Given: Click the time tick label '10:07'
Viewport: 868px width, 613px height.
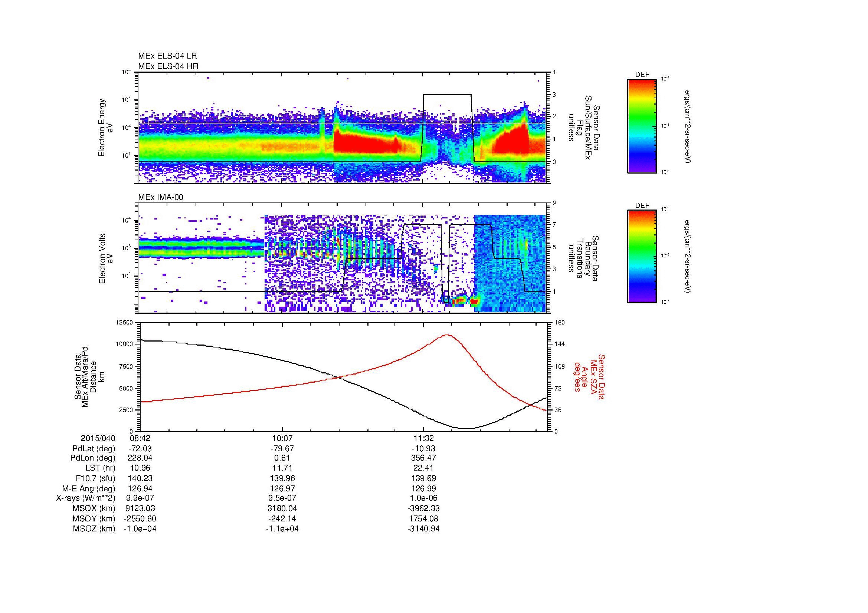Looking at the screenshot, I should coord(282,438).
